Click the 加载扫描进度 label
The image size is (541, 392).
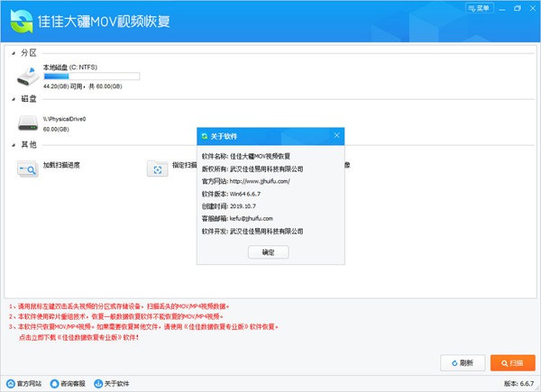point(61,165)
